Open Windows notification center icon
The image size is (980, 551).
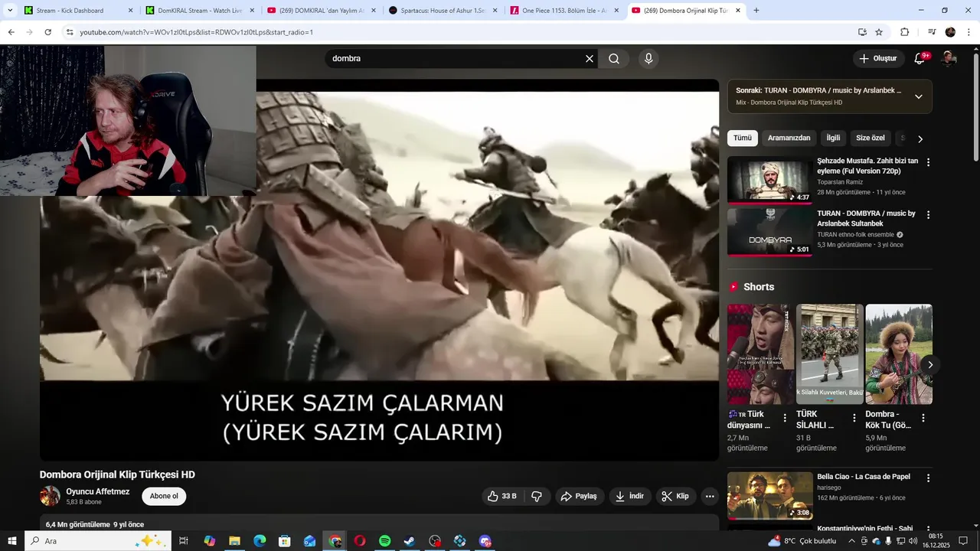pos(963,541)
